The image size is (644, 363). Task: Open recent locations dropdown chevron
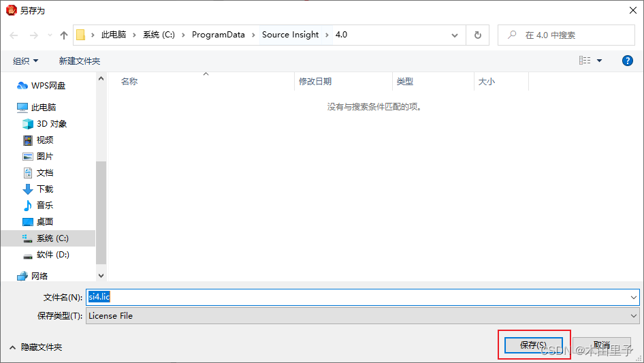click(x=50, y=35)
